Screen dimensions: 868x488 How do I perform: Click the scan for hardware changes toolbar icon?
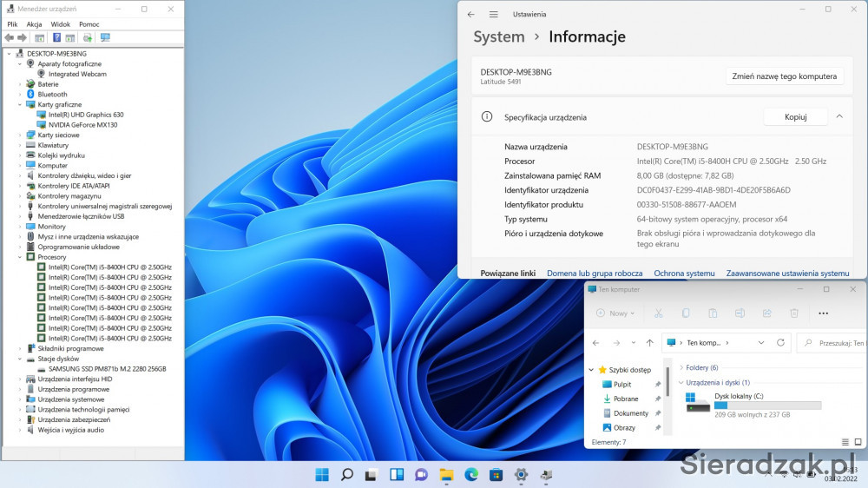[105, 38]
